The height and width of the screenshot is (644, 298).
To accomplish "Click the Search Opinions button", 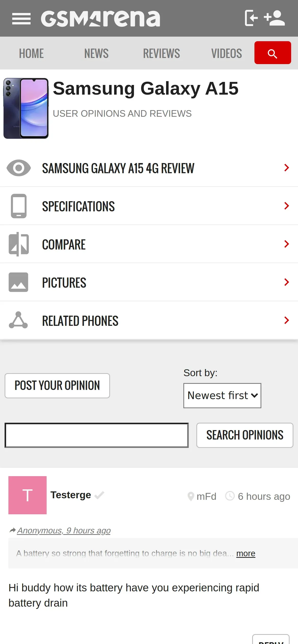I will 245,435.
